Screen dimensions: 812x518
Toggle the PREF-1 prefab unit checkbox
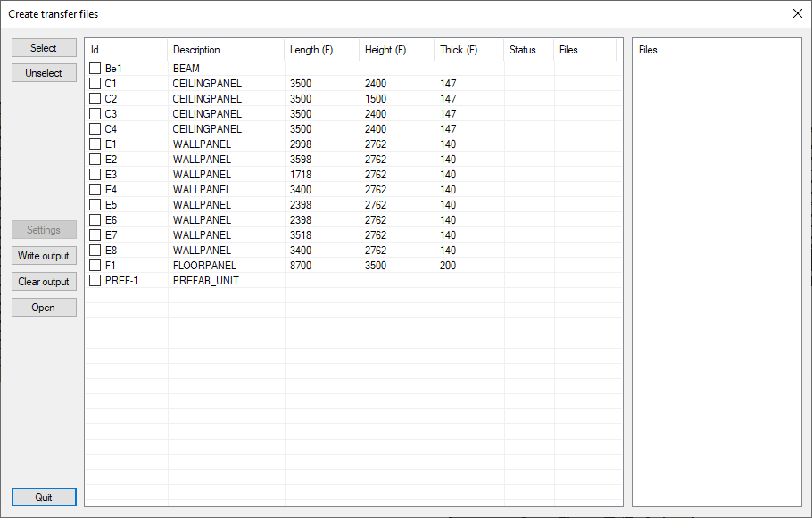click(95, 281)
